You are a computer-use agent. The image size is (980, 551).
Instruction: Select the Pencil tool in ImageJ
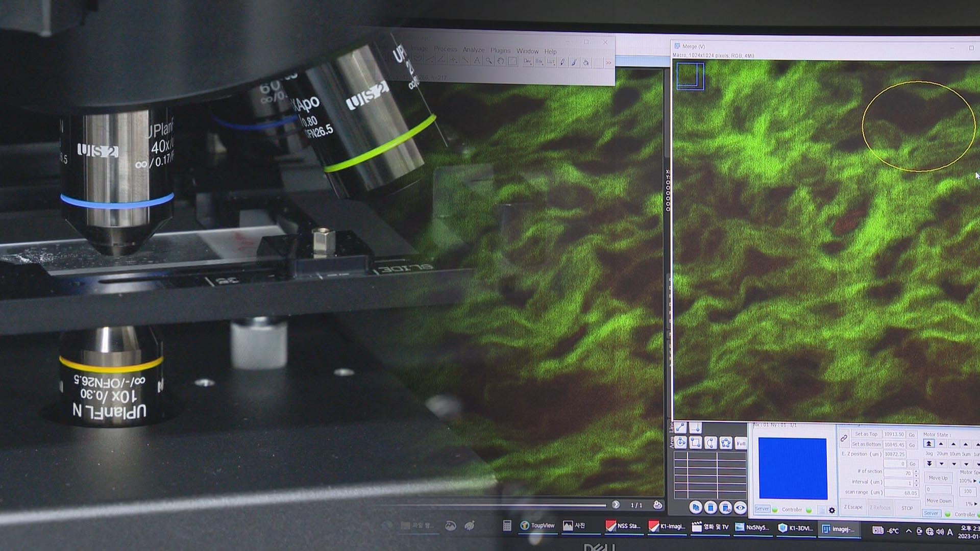[x=562, y=62]
